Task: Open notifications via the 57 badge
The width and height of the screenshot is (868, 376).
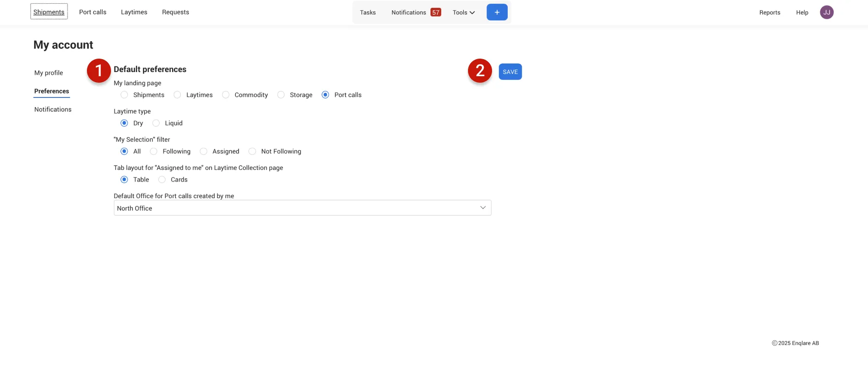Action: point(436,12)
